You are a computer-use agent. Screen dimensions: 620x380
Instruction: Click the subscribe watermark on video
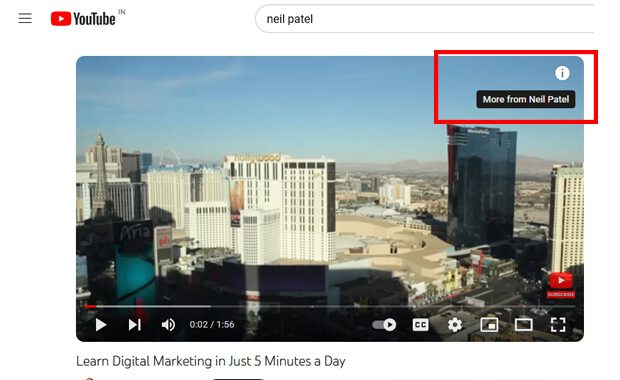(561, 285)
